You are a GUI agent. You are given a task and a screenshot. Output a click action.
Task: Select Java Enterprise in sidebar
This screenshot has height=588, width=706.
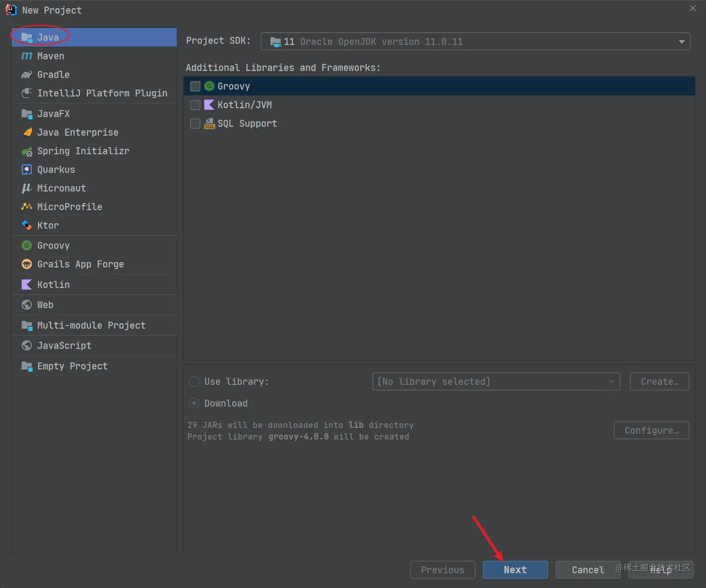point(94,132)
